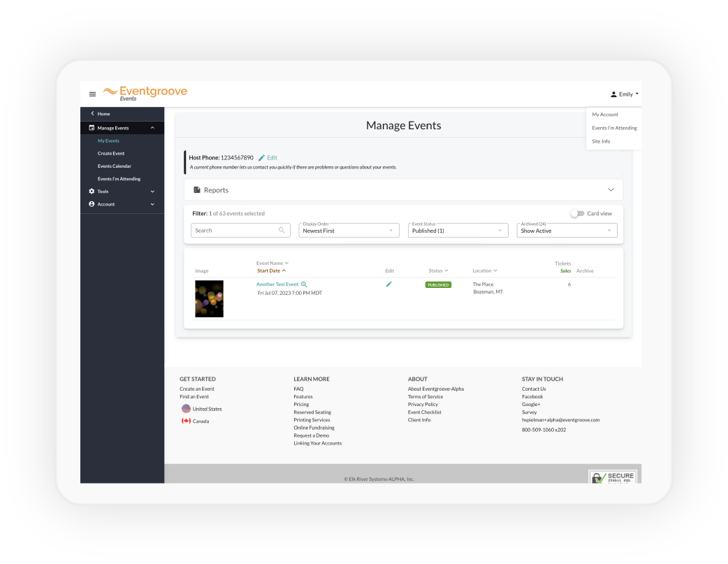
Task: Click the Tools gear icon in sidebar
Action: [x=92, y=191]
